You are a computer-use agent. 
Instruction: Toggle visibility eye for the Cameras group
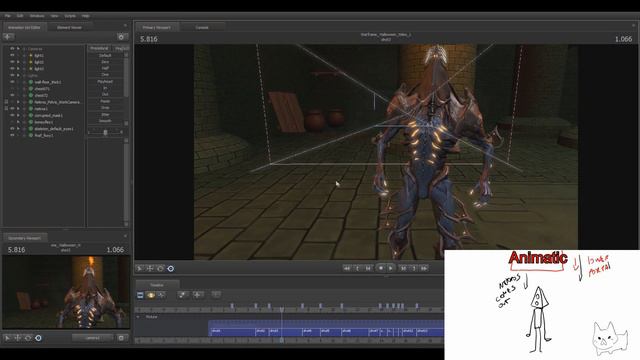(x=12, y=49)
